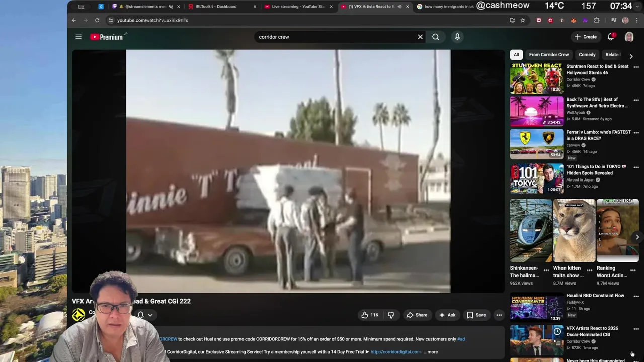The width and height of the screenshot is (644, 362).
Task: Click the #ad hashtag link
Action: pos(461,339)
